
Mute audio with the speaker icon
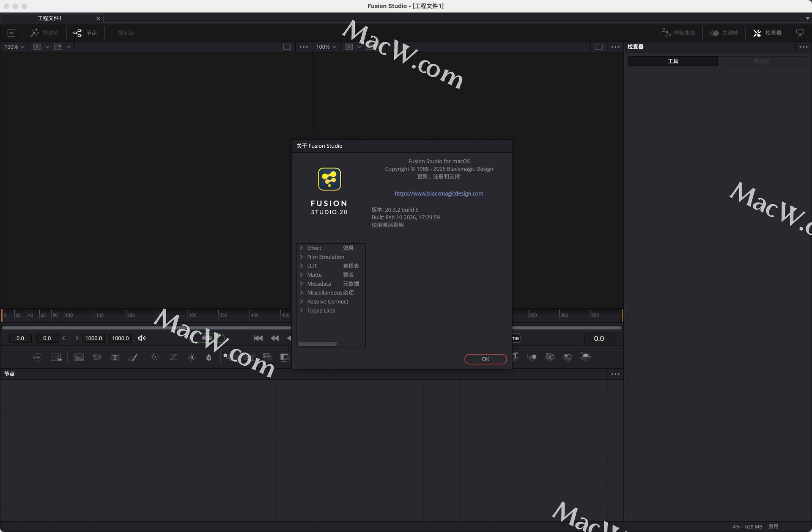(142, 338)
